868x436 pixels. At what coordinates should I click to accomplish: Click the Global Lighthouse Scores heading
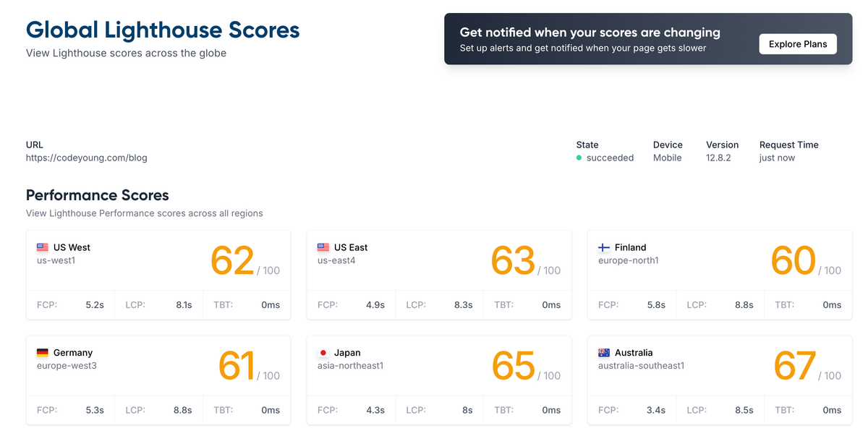(163, 30)
